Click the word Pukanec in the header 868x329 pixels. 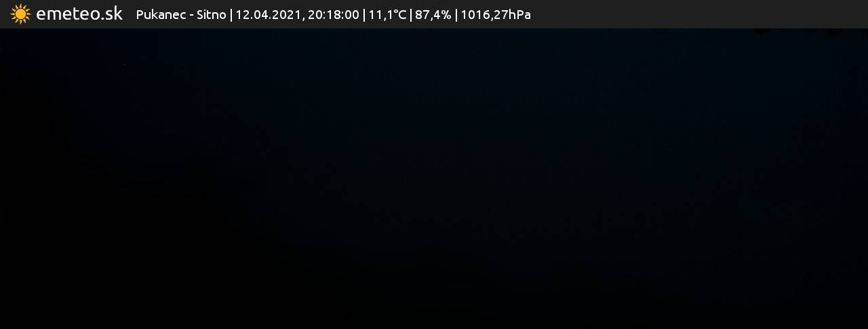pyautogui.click(x=161, y=15)
